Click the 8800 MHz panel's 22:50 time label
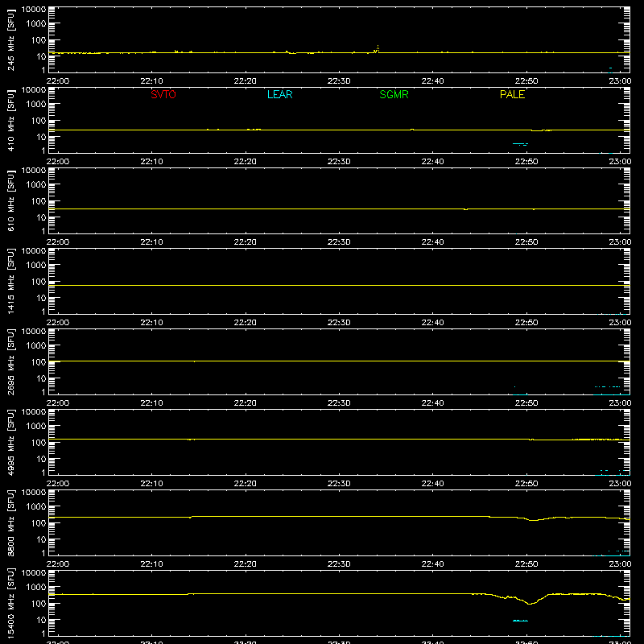The width and height of the screenshot is (644, 644). 526,564
